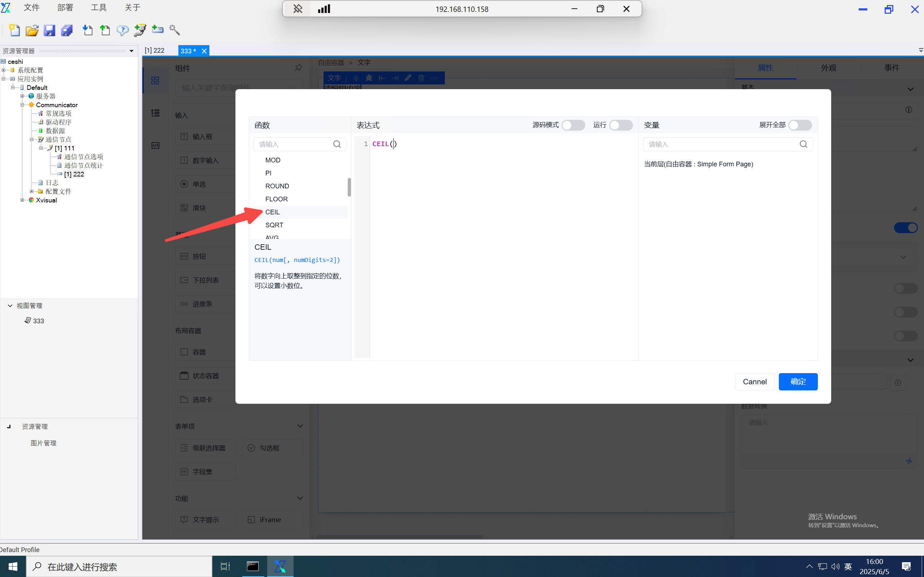Click the function list scrollbar

[x=349, y=187]
